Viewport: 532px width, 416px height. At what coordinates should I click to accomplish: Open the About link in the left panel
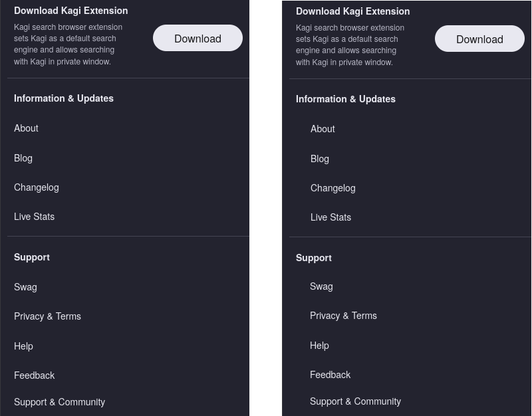click(x=27, y=128)
